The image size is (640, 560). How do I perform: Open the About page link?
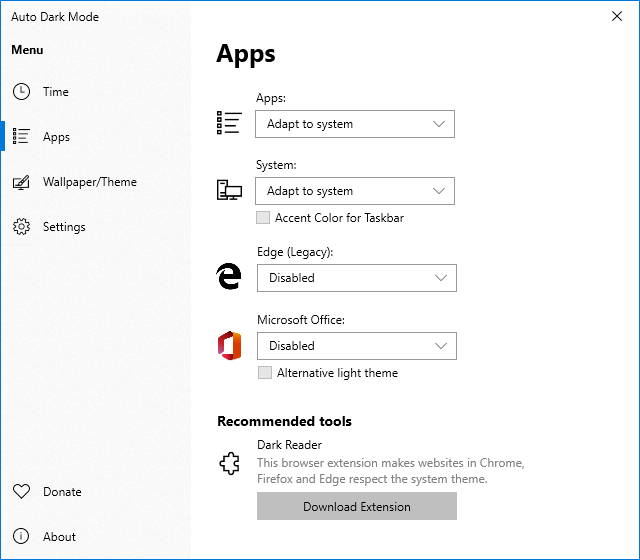pyautogui.click(x=59, y=537)
